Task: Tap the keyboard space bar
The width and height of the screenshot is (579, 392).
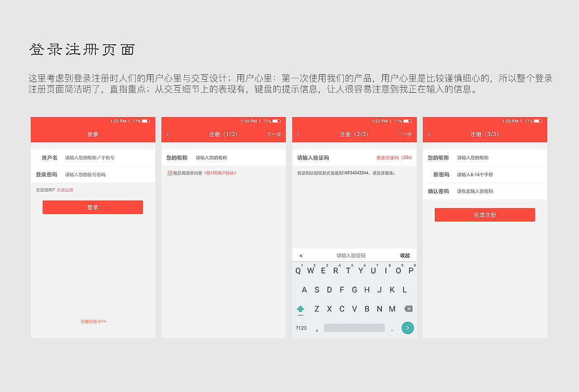Action: click(x=354, y=328)
